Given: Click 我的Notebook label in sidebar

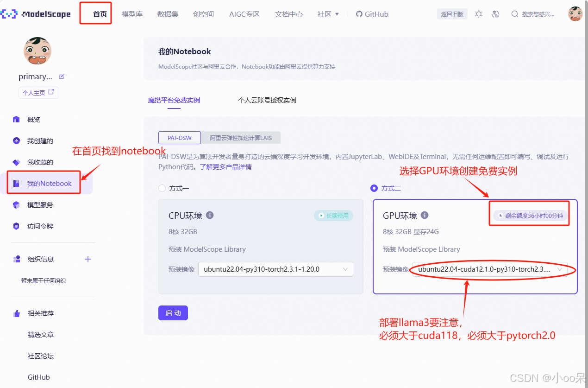Looking at the screenshot, I should [x=50, y=184].
